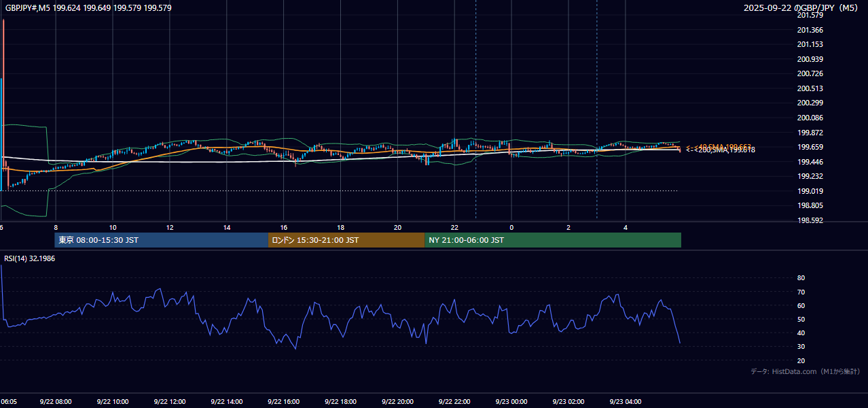Screen dimensions: 868x408
Task: Click hour tick 10 under price chart
Action: pos(113,227)
